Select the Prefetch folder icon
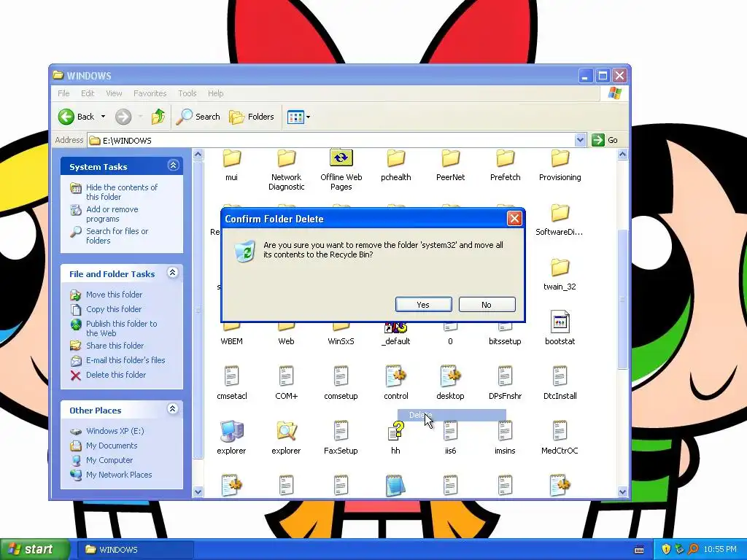 pyautogui.click(x=505, y=158)
